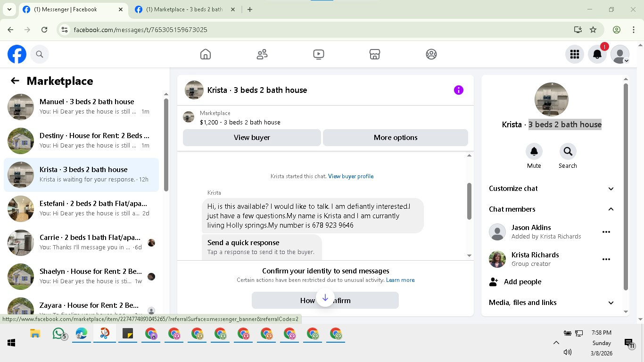Search in conversation using magnifier icon

[x=568, y=151]
